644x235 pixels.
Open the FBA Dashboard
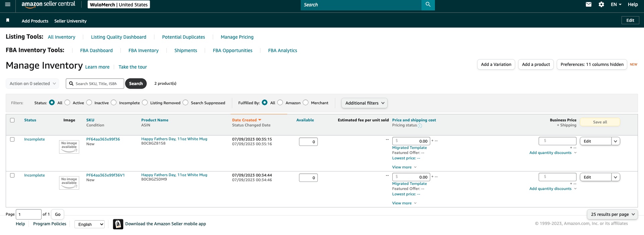pos(96,50)
